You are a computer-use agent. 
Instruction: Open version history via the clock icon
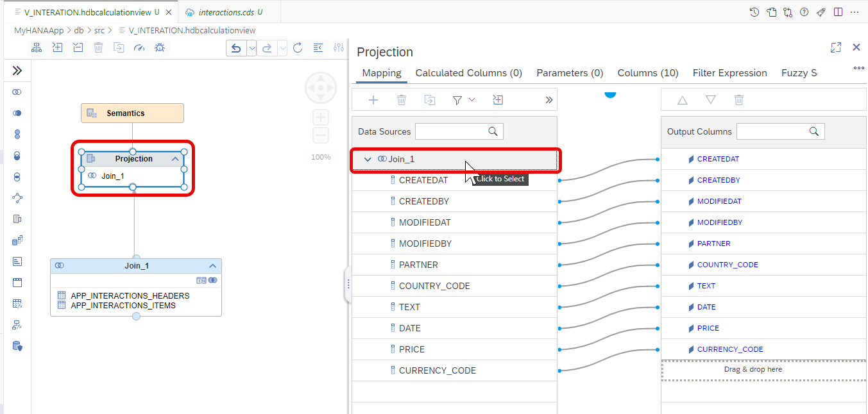(x=754, y=12)
